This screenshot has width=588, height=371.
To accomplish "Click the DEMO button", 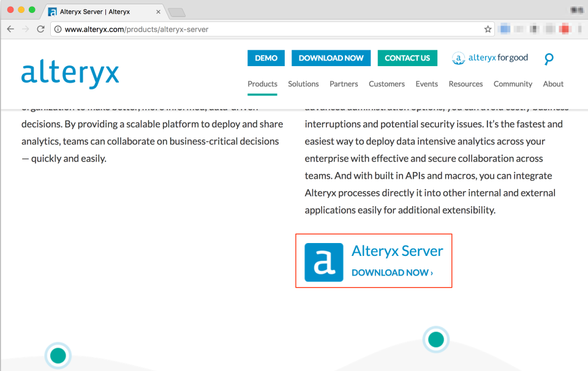I will (x=266, y=58).
